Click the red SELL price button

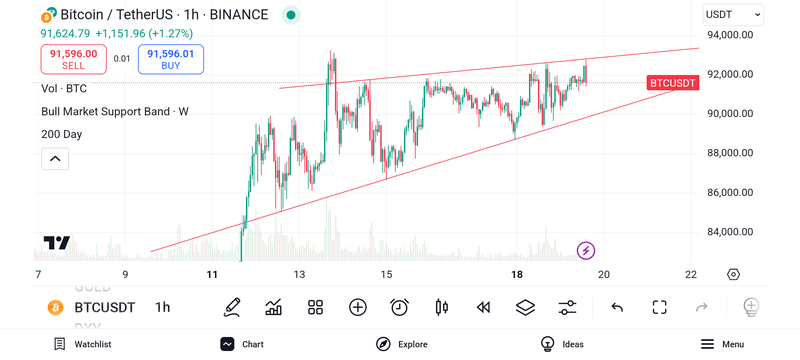pos(73,59)
